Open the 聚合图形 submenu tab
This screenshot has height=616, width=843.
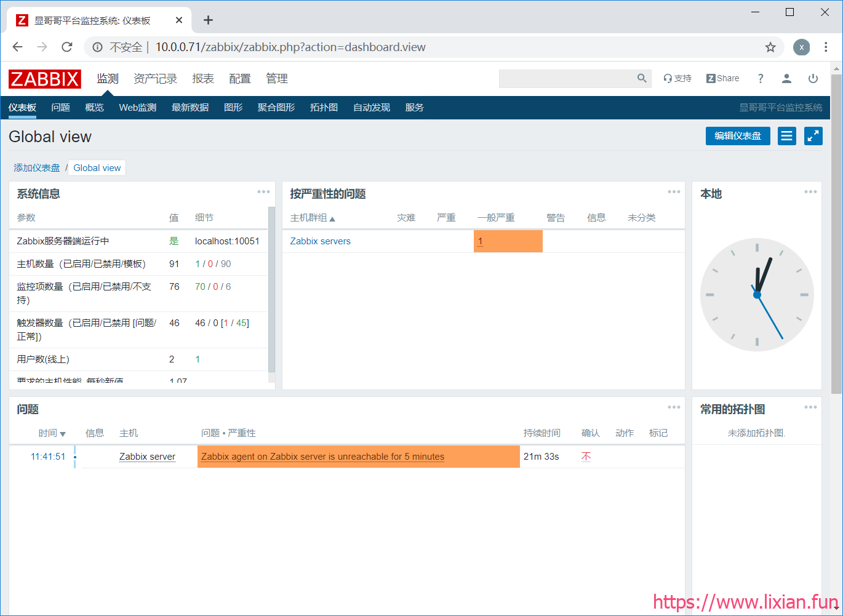(x=276, y=108)
